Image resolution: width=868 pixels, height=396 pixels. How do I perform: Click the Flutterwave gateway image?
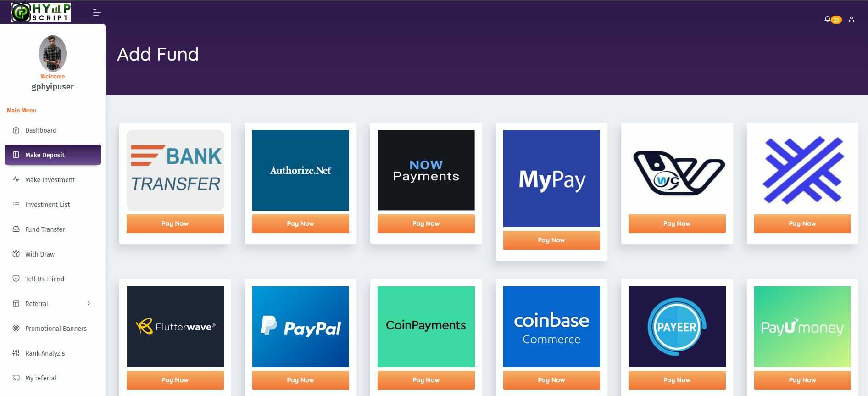[175, 327]
